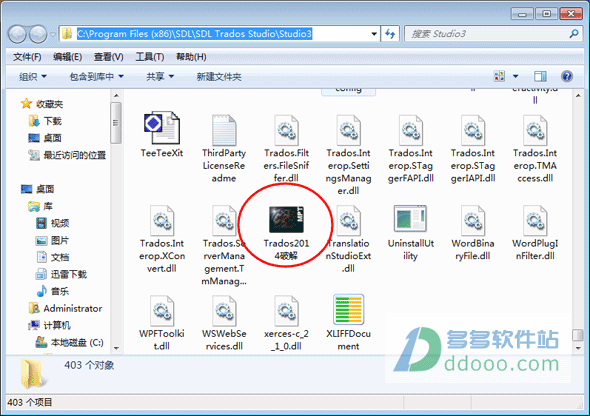This screenshot has width=590, height=416.
Task: Open the 共享 dropdown
Action: (160, 77)
